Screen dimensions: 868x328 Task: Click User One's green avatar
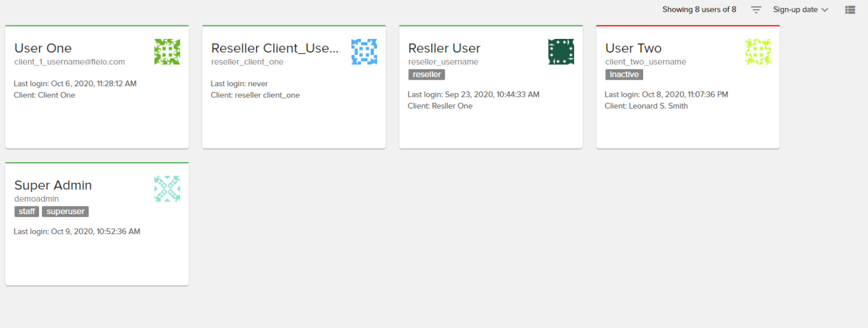click(167, 52)
